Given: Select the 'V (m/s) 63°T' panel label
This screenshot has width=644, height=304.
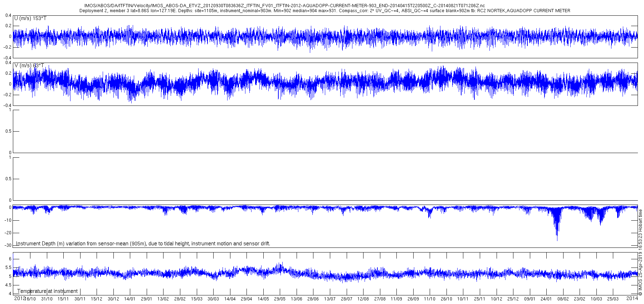Looking at the screenshot, I should [x=29, y=65].
